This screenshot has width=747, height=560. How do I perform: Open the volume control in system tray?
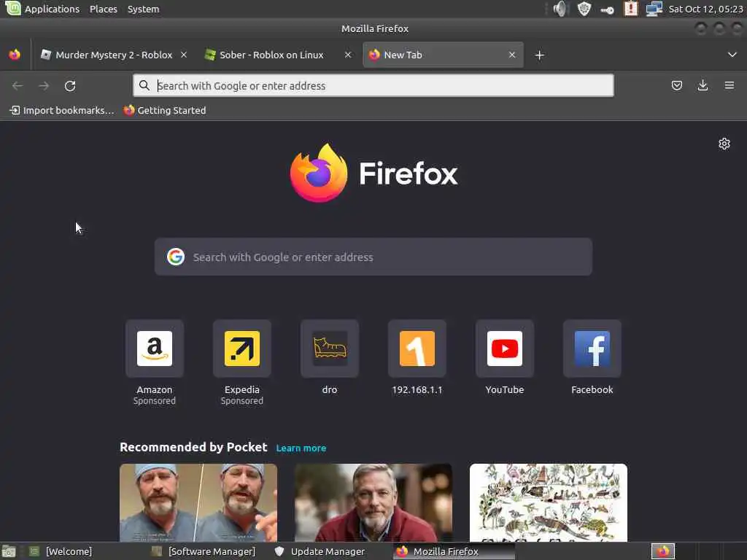coord(561,9)
